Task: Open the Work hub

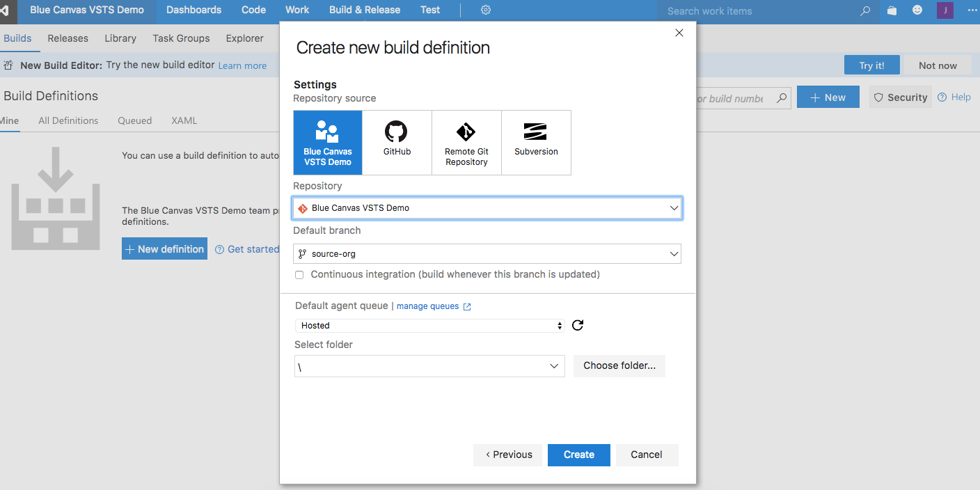Action: (x=297, y=10)
